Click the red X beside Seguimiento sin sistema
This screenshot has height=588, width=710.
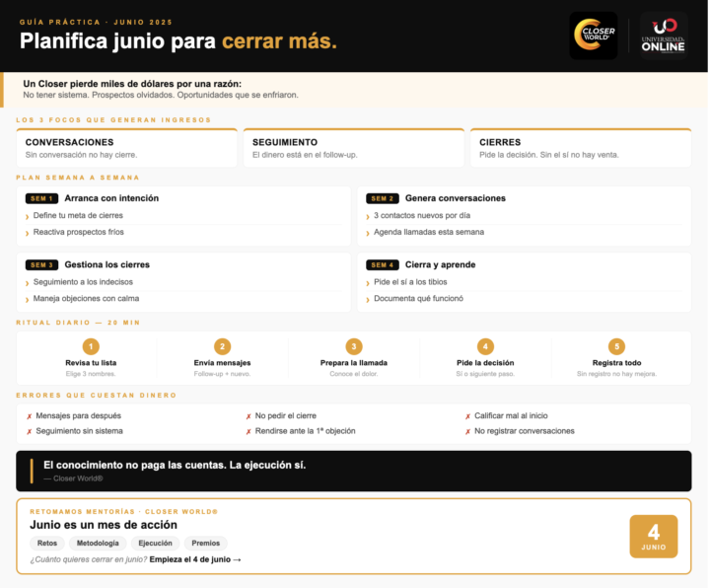point(29,432)
